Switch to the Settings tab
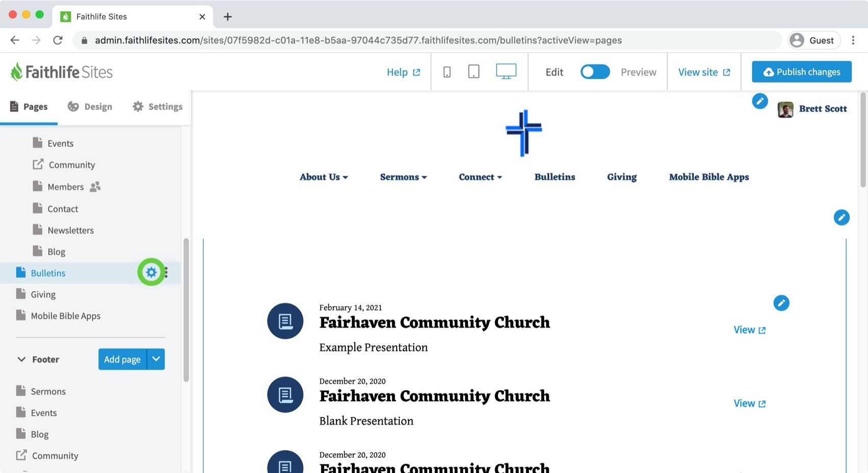868x473 pixels. tap(157, 107)
